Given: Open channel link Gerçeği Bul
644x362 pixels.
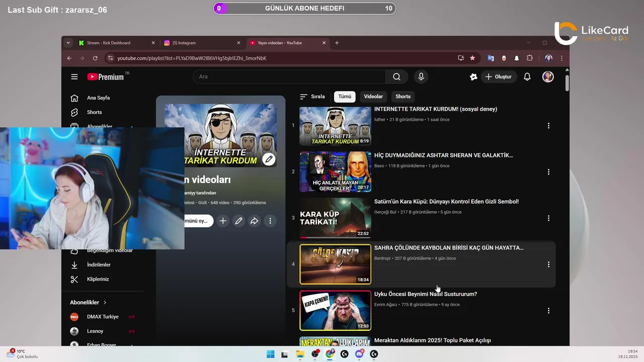Looking at the screenshot, I should coord(385,212).
